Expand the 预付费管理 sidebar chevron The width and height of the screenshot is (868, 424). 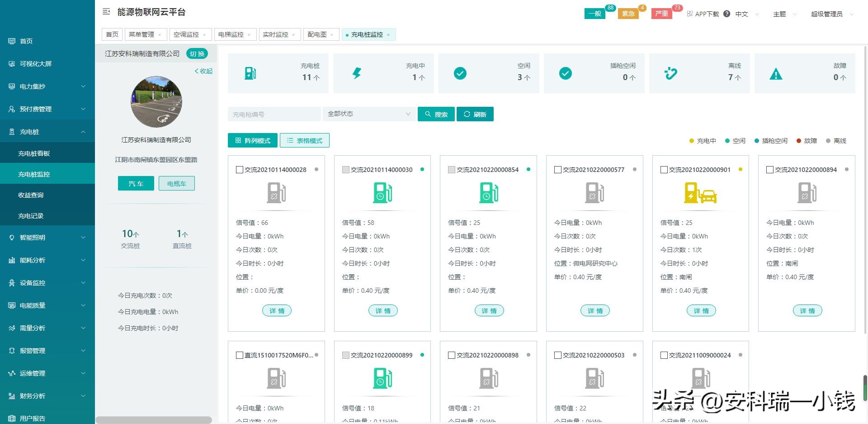pyautogui.click(x=83, y=109)
